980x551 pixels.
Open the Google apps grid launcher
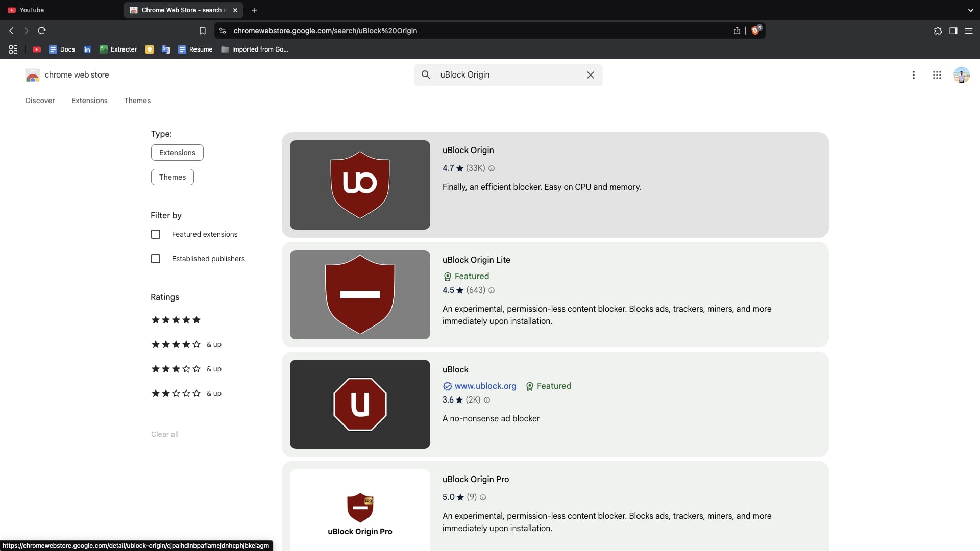tap(937, 75)
